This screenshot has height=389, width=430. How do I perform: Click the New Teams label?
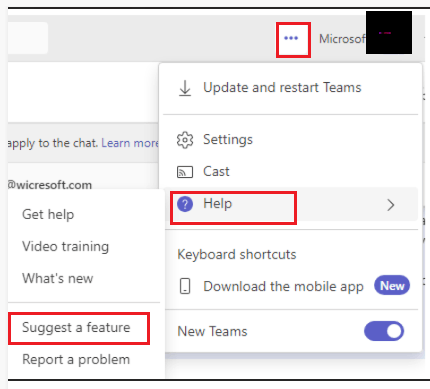[x=212, y=332]
